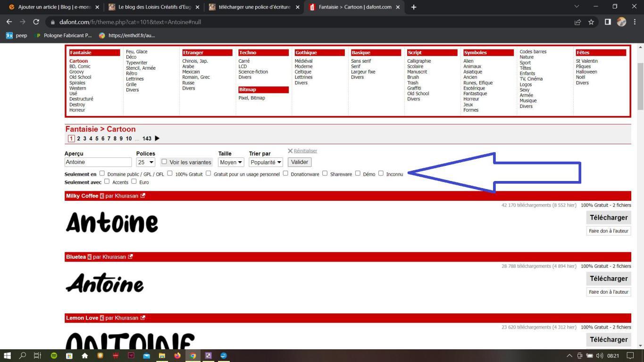Click the page vertical scrollbar thumb
The height and width of the screenshot is (362, 644).
[x=640, y=86]
